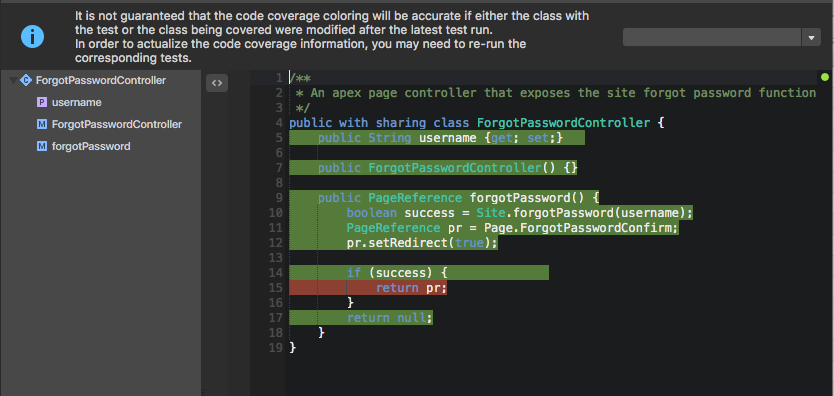The image size is (834, 396).
Task: Click 'pr.setRedirect(true);' on line 12
Action: coord(422,243)
